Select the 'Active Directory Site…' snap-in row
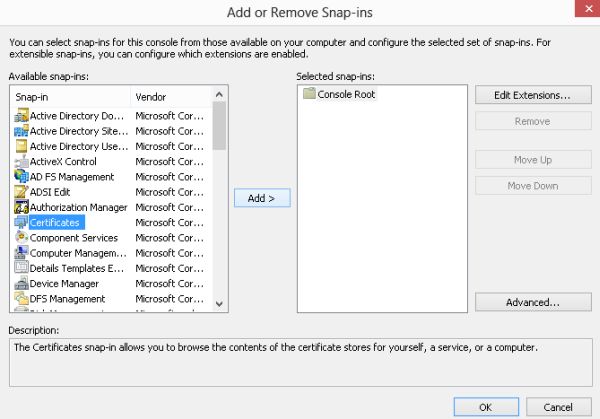 [109, 131]
